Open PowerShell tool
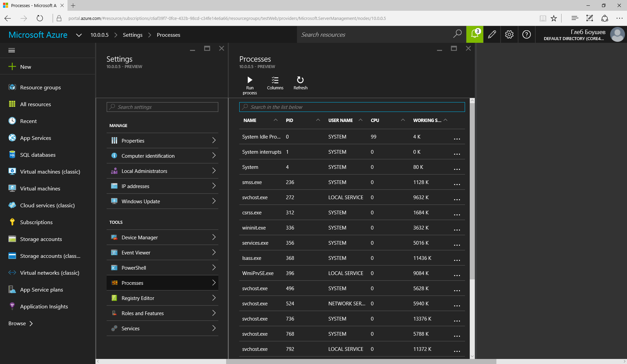 click(x=162, y=268)
